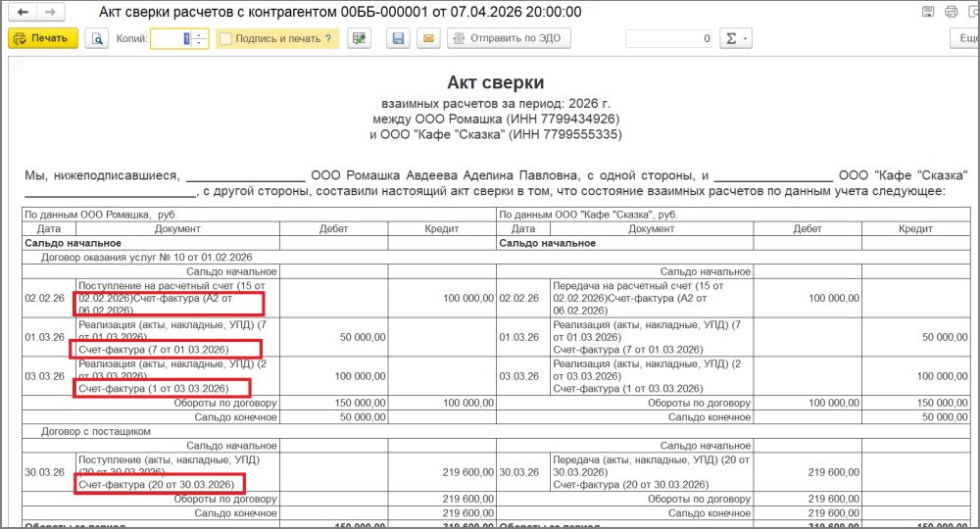Focus the 'Копий' number input field
This screenshot has height=529, width=980.
[x=171, y=39]
